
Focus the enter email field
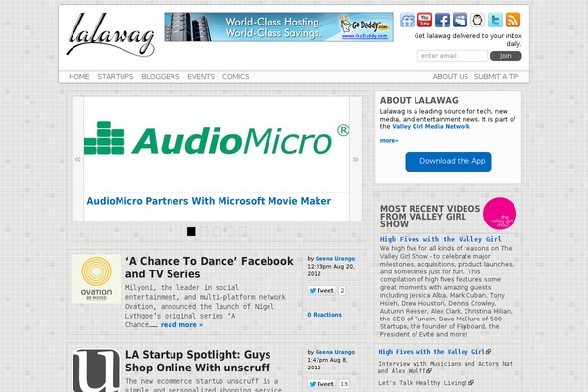(x=452, y=56)
